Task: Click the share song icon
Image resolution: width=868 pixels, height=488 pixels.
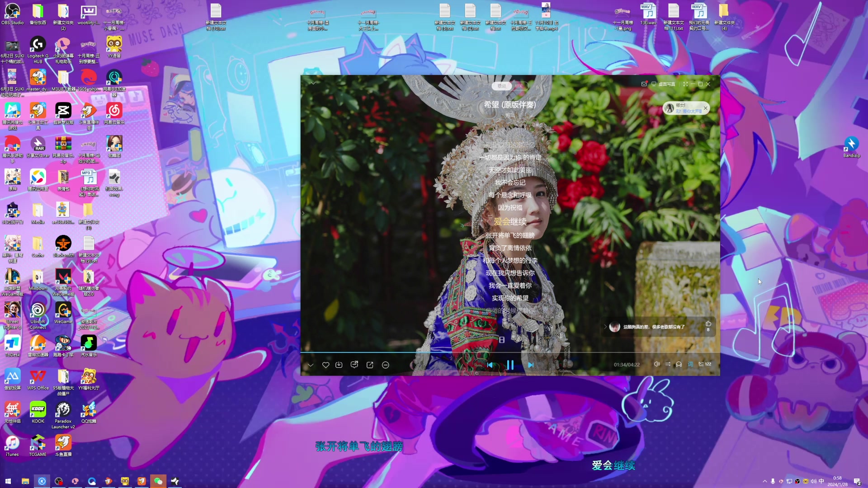Action: tap(370, 365)
